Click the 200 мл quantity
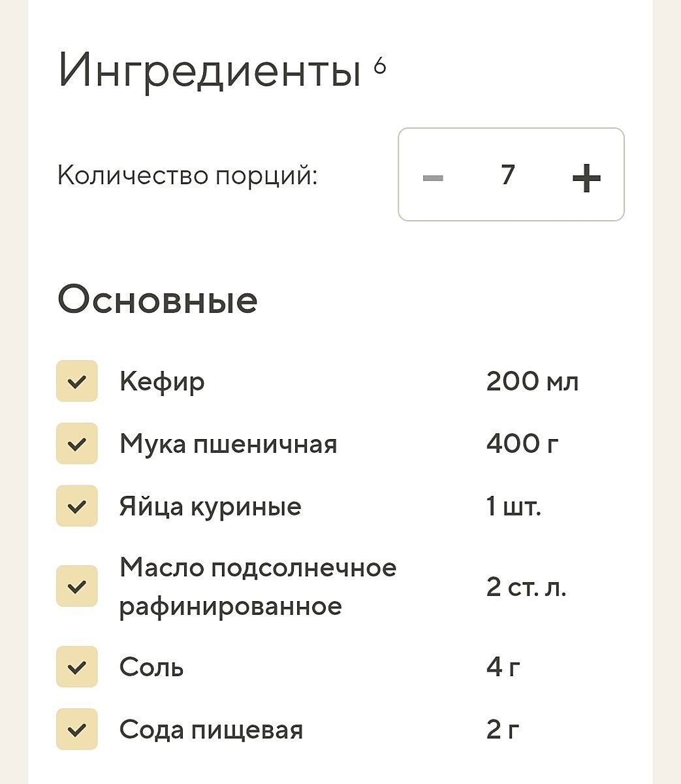The image size is (681, 784). pyautogui.click(x=532, y=381)
